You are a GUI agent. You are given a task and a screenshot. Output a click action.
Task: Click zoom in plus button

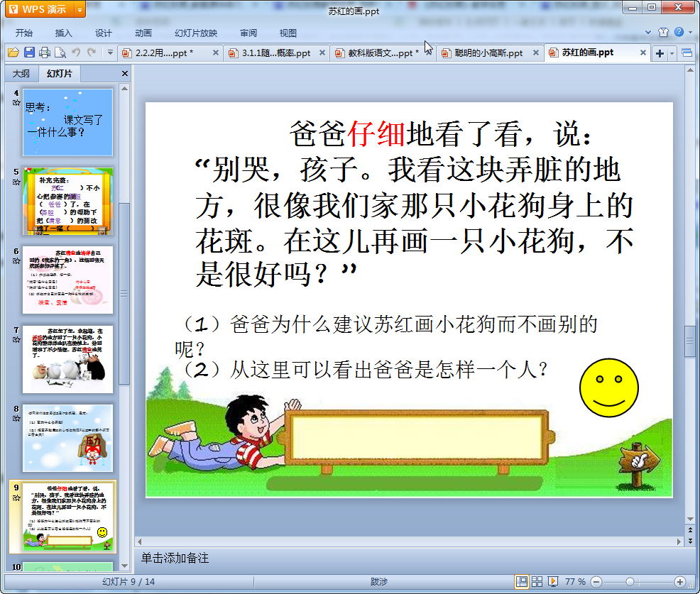coord(680,582)
